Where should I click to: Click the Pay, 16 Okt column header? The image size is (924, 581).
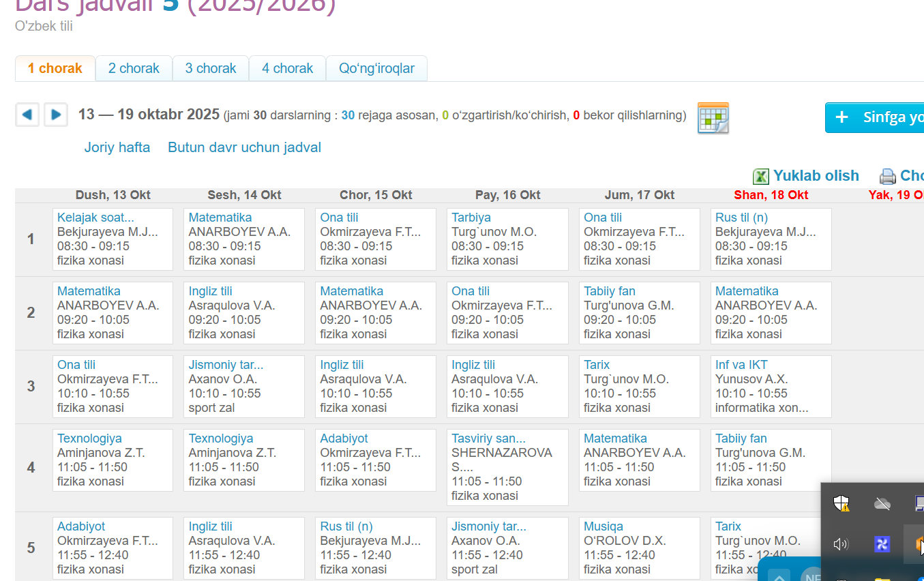(x=507, y=195)
